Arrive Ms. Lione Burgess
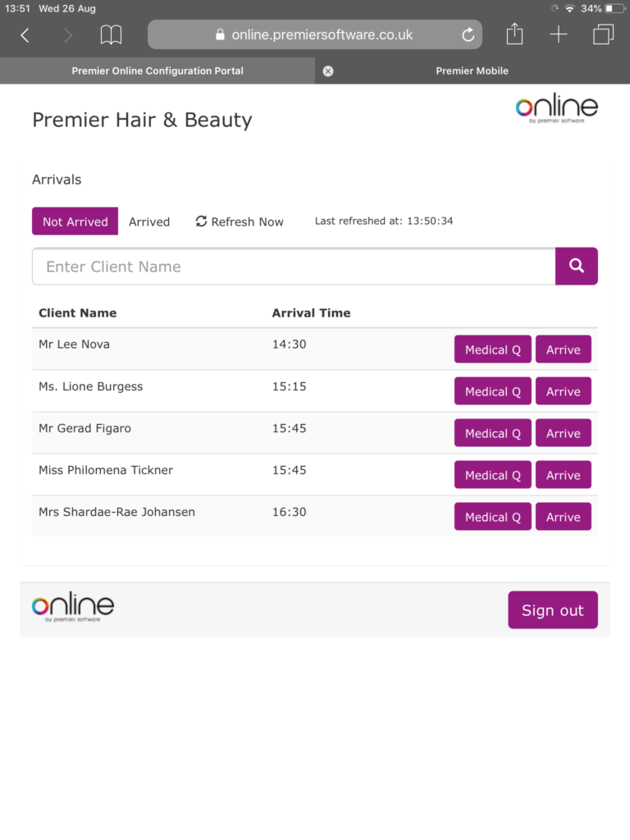 (563, 391)
